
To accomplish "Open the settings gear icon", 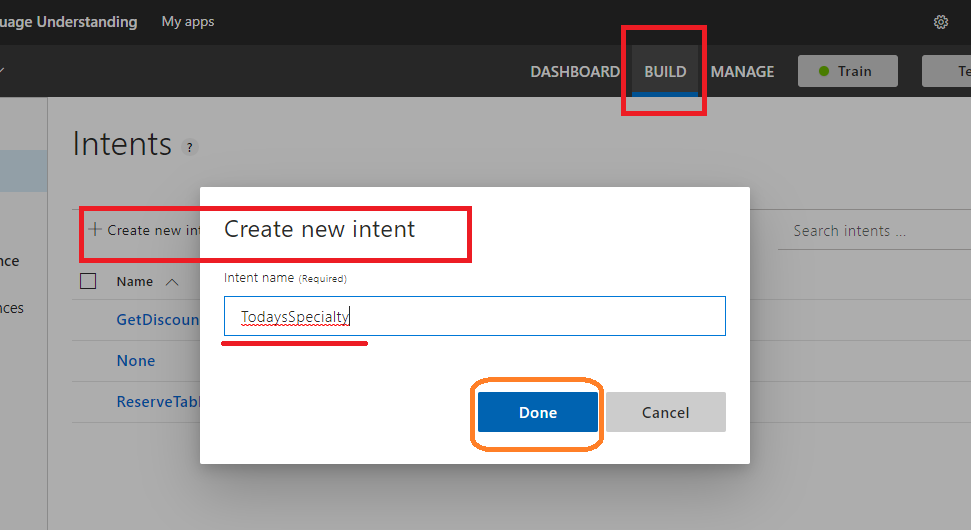I will point(940,22).
